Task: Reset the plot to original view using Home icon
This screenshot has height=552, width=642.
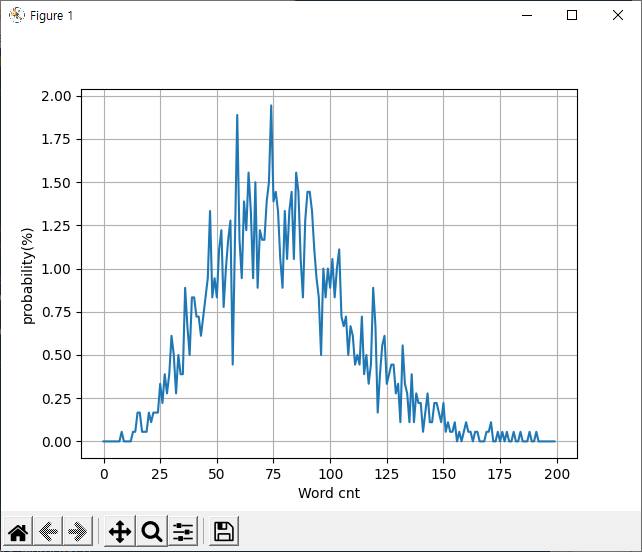Action: [18, 532]
